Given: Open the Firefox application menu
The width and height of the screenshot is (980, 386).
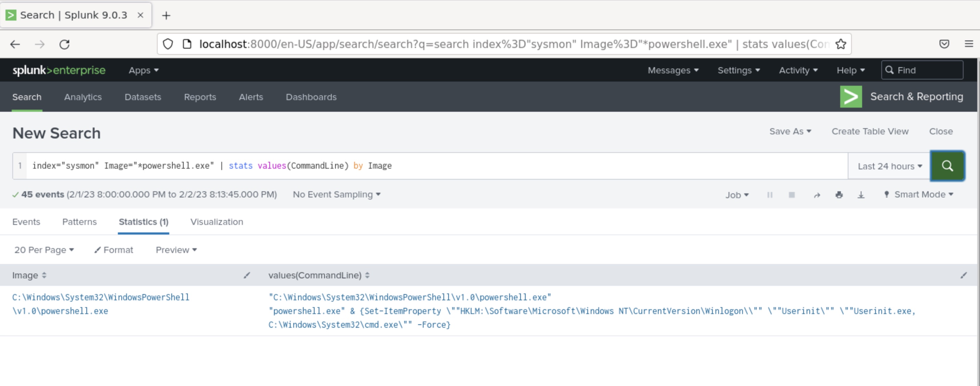Looking at the screenshot, I should [x=969, y=44].
